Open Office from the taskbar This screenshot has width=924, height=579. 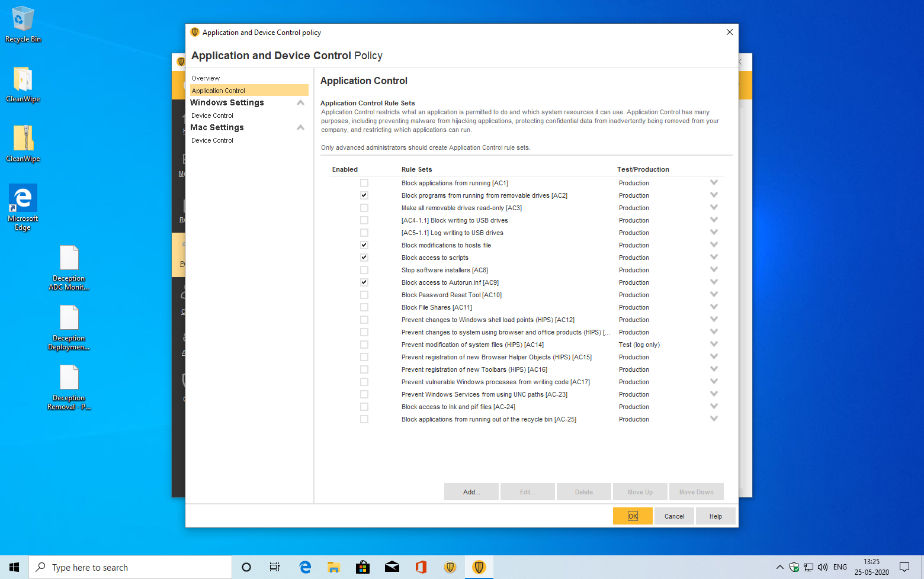click(421, 567)
